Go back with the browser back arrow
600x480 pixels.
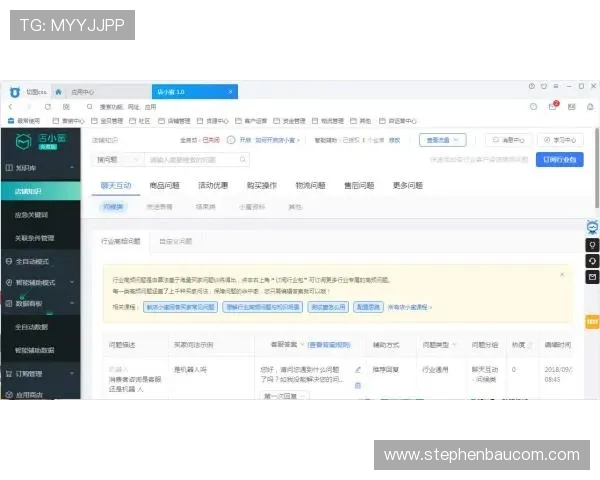11,107
